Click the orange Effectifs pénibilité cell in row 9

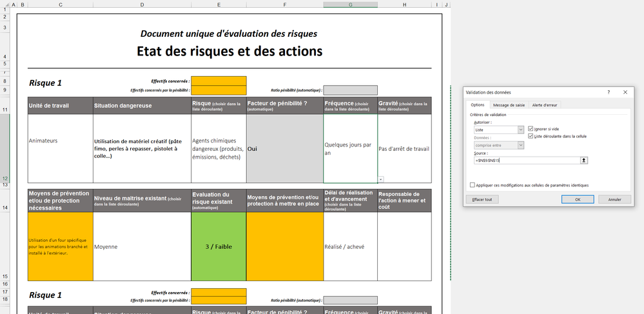click(x=219, y=90)
